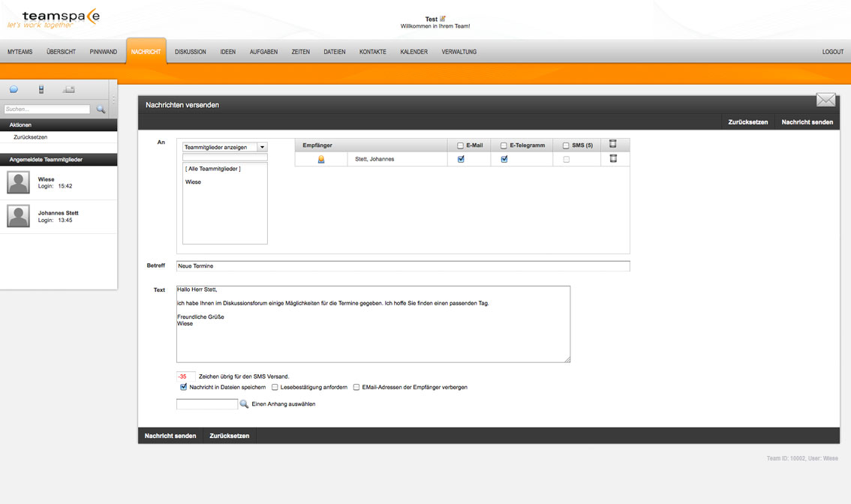Click the mobile phone icon in sidebar
The height and width of the screenshot is (504, 851).
pos(41,89)
